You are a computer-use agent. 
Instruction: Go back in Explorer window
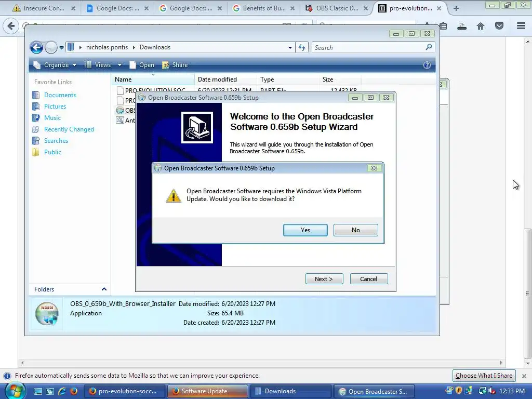37,47
